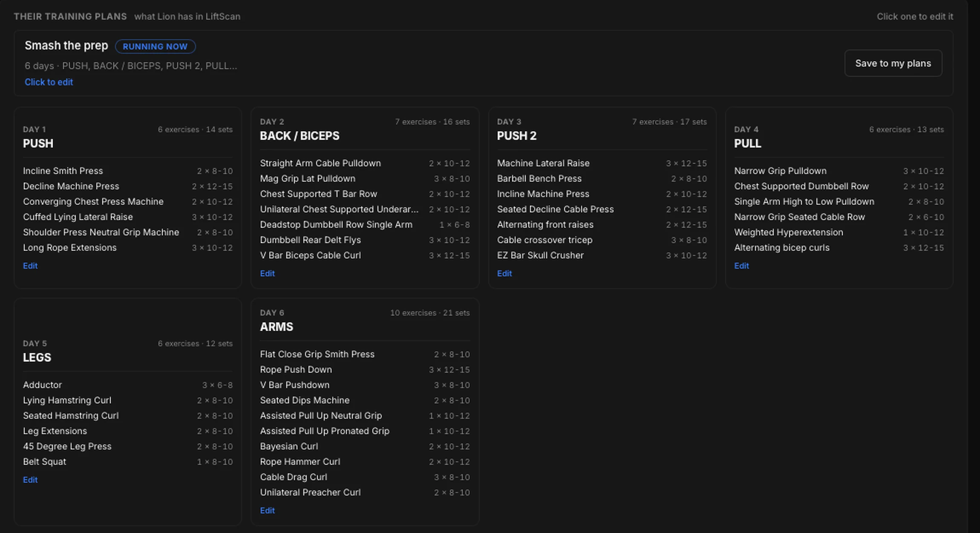Select 'Narrow Grip Pulldown' exercise

coord(839,171)
